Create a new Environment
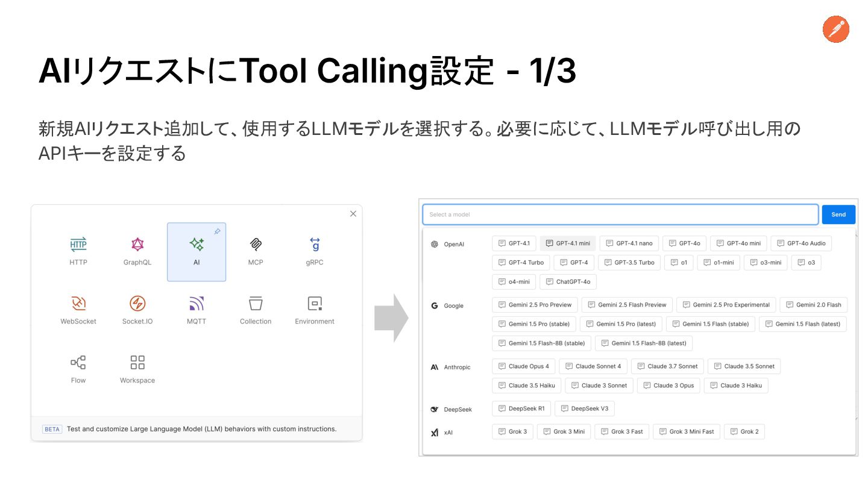This screenshot has height=488, width=868. pyautogui.click(x=315, y=311)
